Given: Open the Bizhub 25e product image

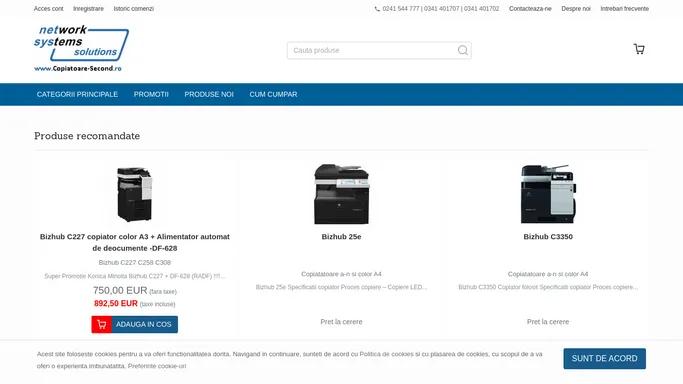Looking at the screenshot, I should pos(342,194).
